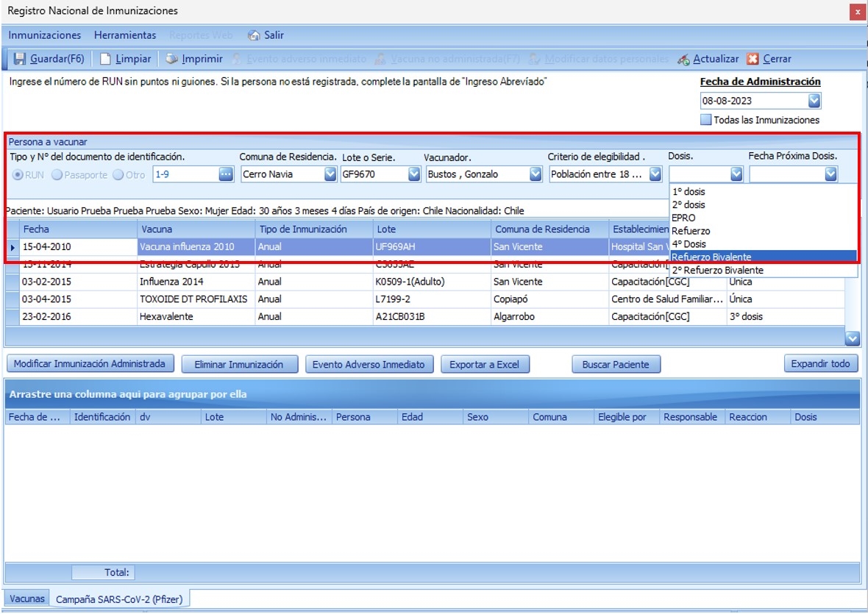Click the Buscar Paciente button

616,365
